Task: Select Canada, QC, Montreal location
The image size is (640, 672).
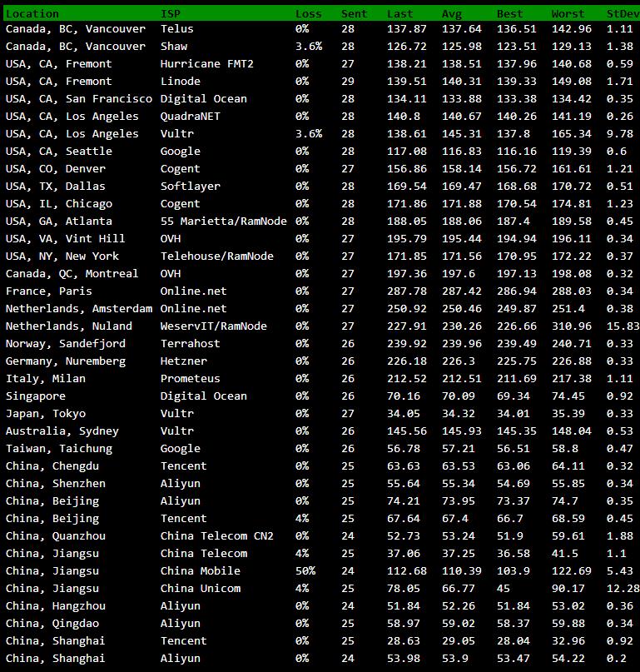Action: (72, 274)
